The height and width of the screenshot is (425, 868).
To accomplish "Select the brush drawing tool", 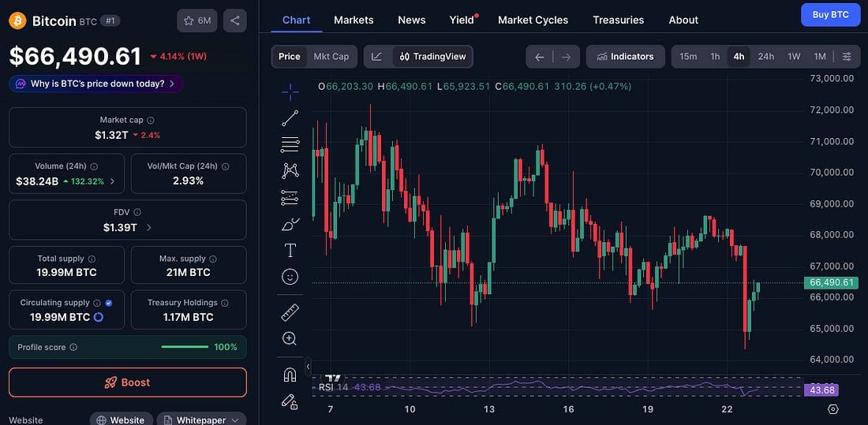I will [x=290, y=224].
